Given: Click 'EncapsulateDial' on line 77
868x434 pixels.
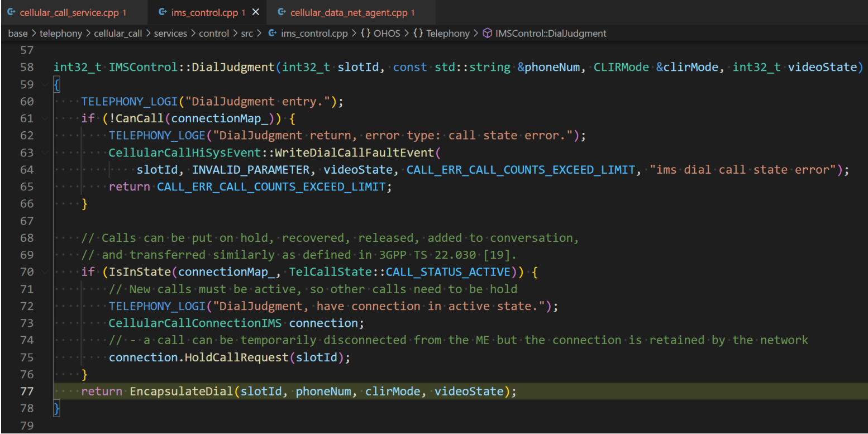Looking at the screenshot, I should 182,391.
